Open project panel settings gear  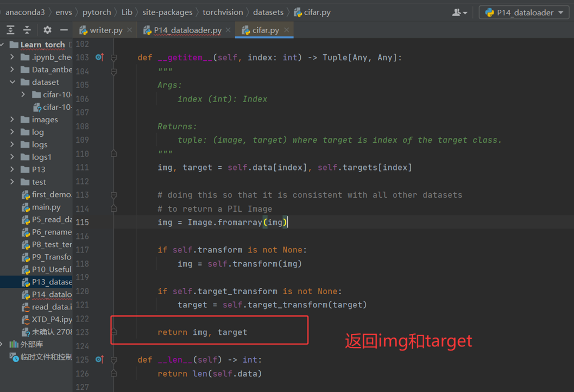click(48, 30)
